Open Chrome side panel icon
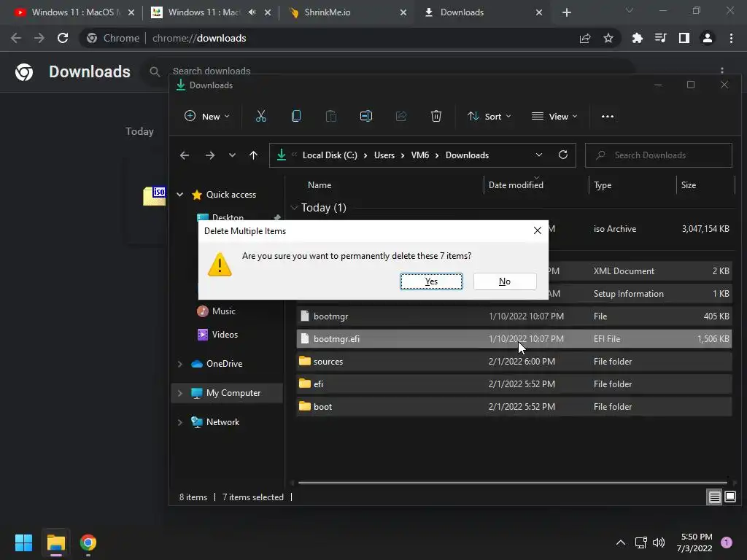This screenshot has height=560, width=747. tap(684, 38)
